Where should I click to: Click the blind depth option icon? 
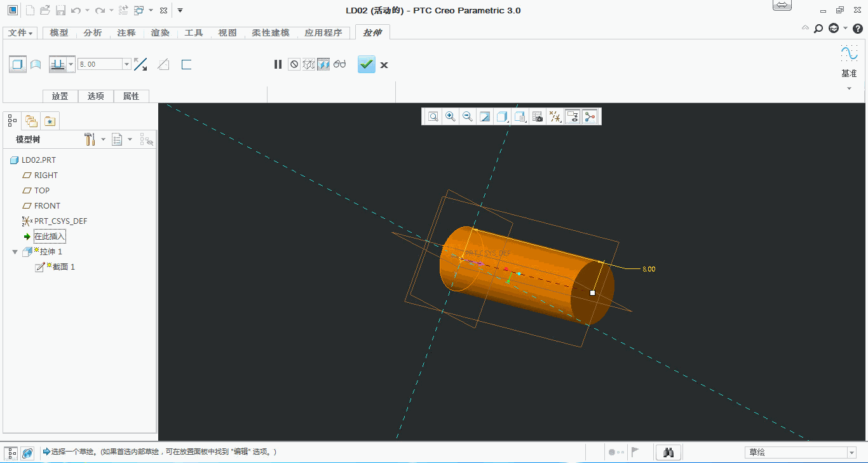pos(58,64)
